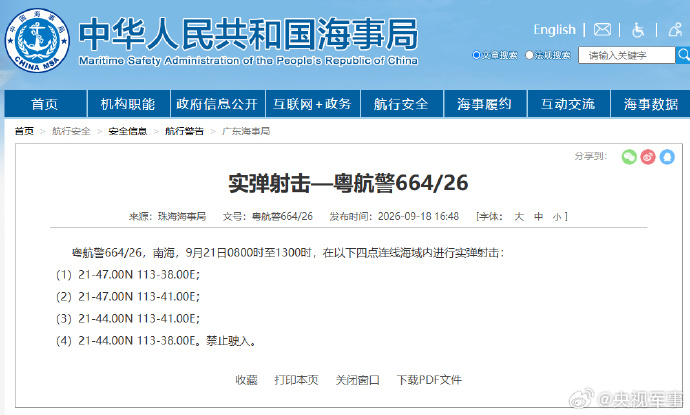Switch the site to English
690x415 pixels.
pos(554,30)
